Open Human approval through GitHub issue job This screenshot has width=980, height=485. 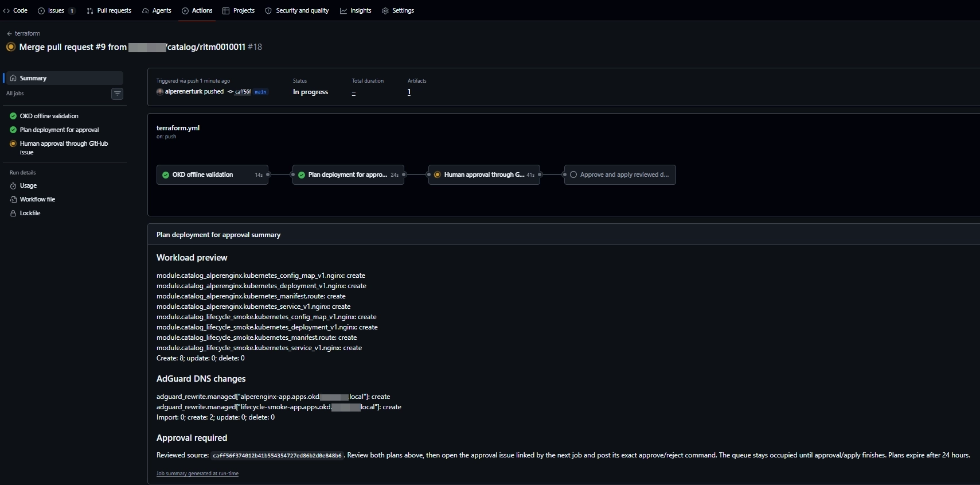tap(64, 148)
